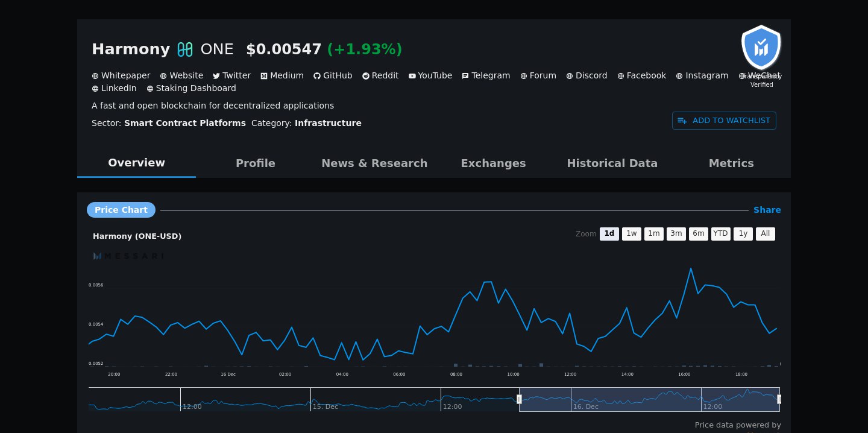
Task: Visit the Harmony Website link
Action: [181, 76]
